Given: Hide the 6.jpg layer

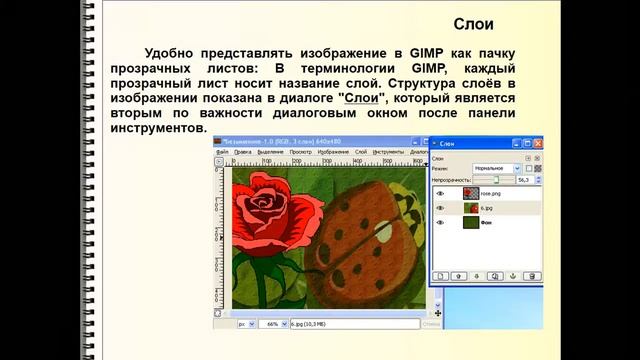Looking at the screenshot, I should [x=440, y=208].
